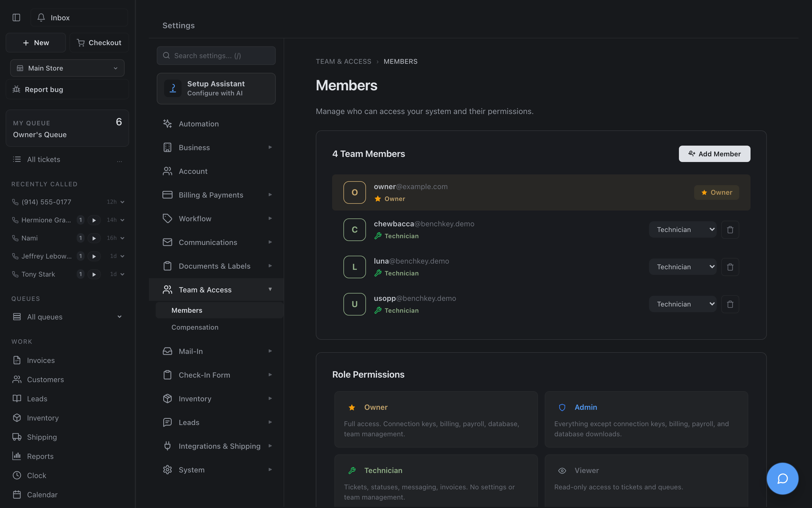Click the System gear icon

[x=167, y=470]
